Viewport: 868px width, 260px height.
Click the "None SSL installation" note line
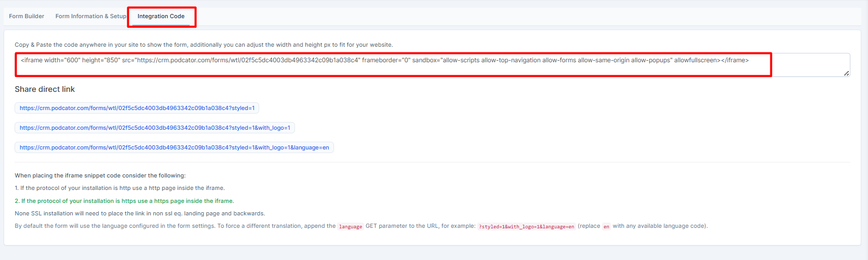coord(140,213)
